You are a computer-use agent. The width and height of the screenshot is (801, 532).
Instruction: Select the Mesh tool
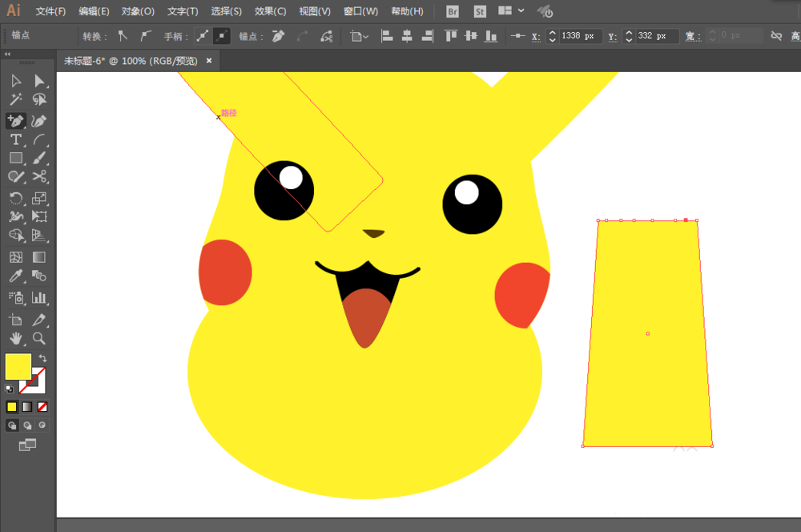point(16,257)
